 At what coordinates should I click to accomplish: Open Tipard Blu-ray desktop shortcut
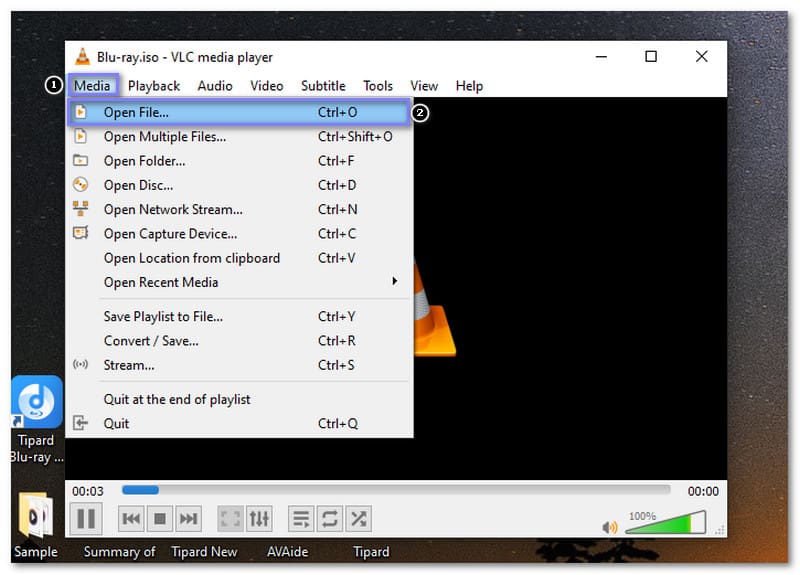(x=36, y=418)
